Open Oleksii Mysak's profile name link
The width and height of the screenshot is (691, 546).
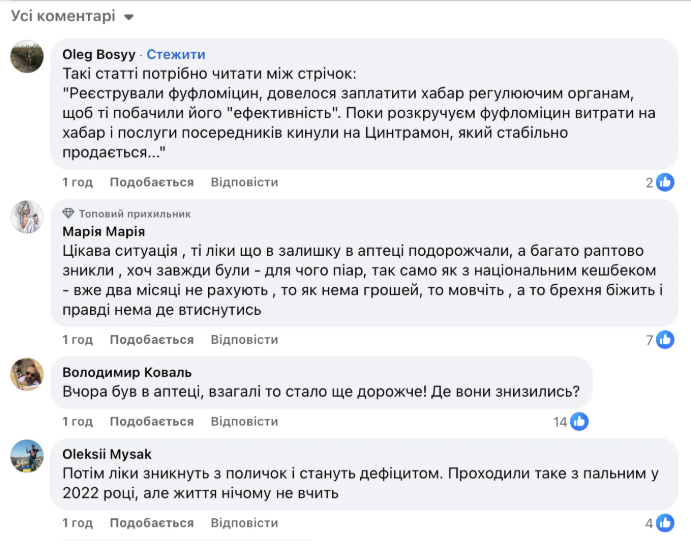point(107,454)
